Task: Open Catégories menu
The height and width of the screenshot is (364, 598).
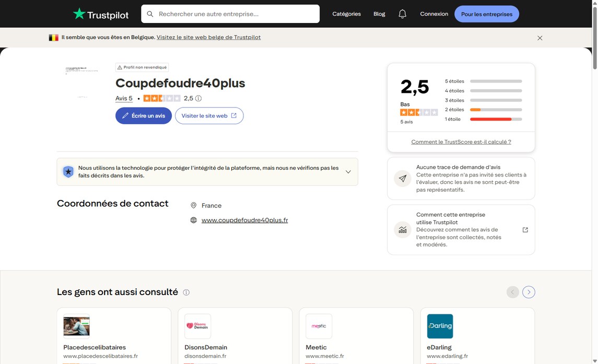Action: point(346,14)
